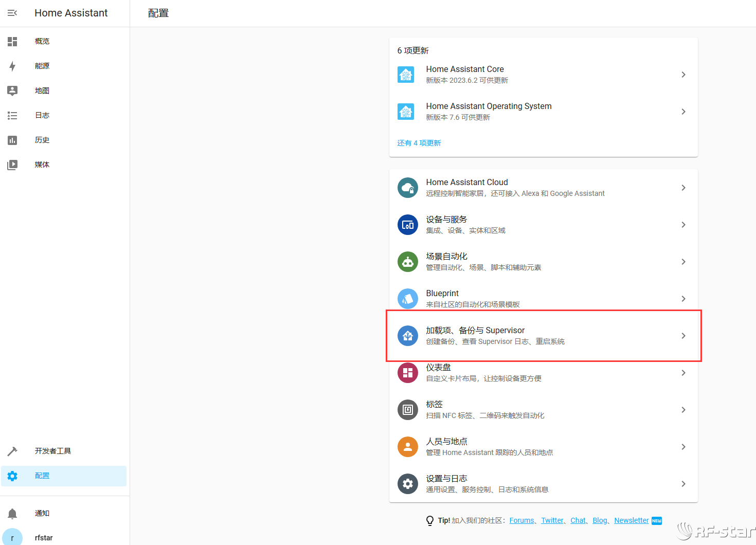Open 通知 in the sidebar

pos(64,513)
